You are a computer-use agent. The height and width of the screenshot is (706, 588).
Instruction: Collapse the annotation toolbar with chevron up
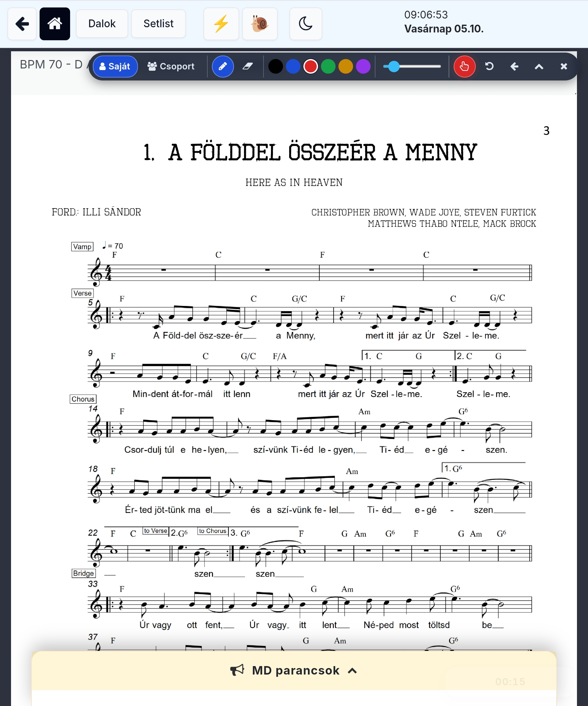pos(539,67)
